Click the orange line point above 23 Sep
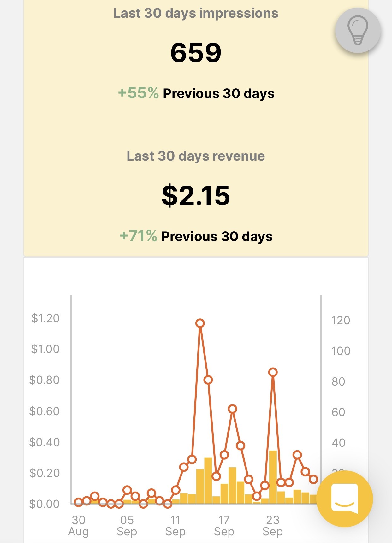This screenshot has height=543, width=392. [x=273, y=372]
